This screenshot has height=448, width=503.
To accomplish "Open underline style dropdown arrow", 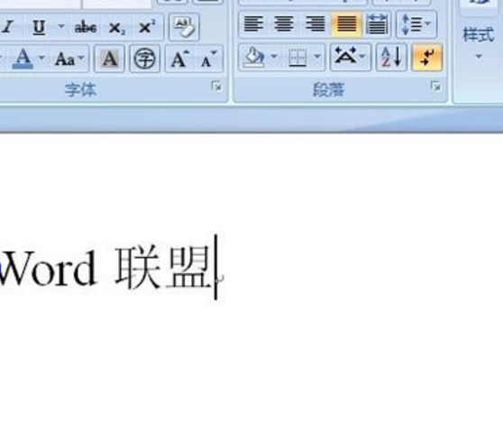I will 61,27.
